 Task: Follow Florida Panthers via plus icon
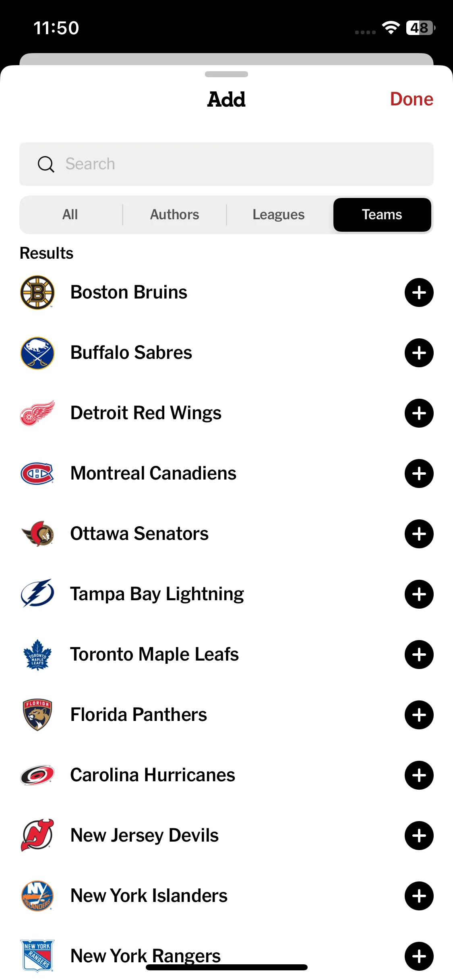click(x=419, y=715)
